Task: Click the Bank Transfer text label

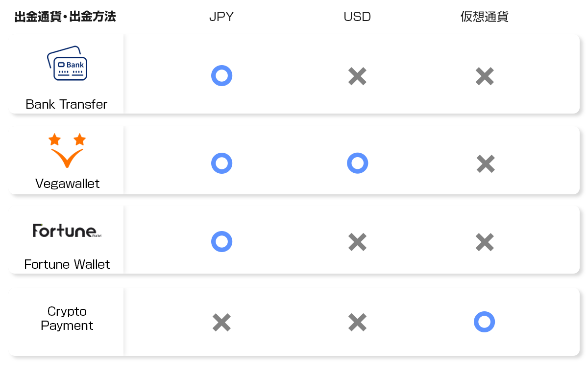Action: (x=67, y=104)
